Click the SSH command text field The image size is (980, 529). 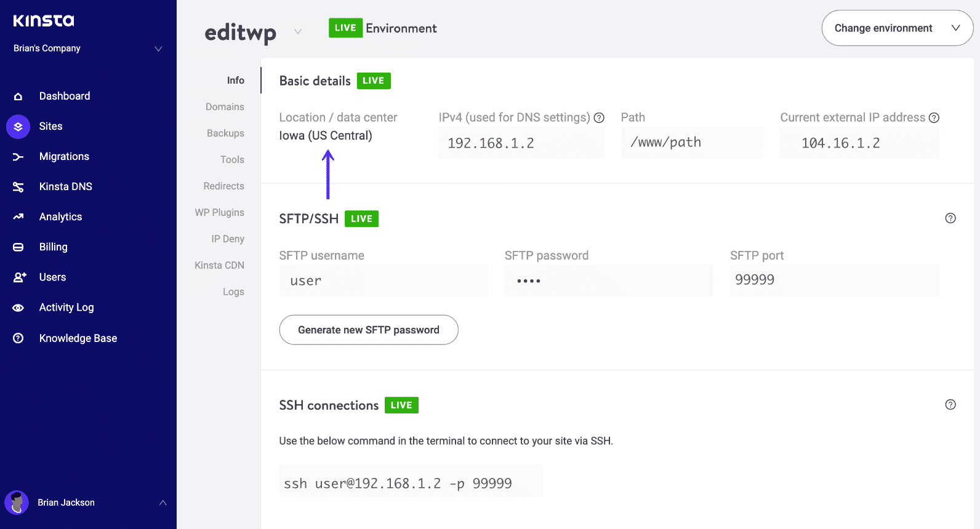pyautogui.click(x=411, y=483)
